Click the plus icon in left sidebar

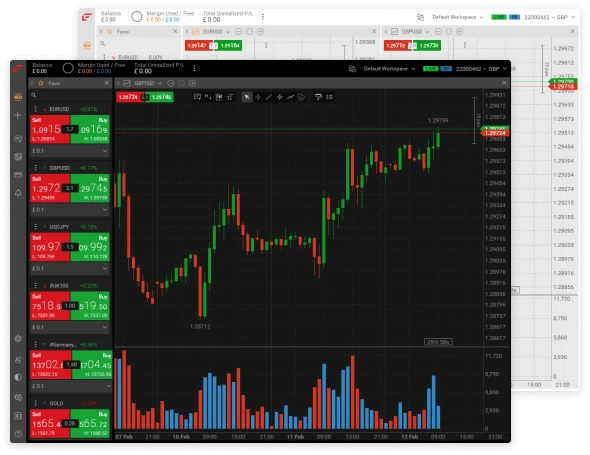18,115
